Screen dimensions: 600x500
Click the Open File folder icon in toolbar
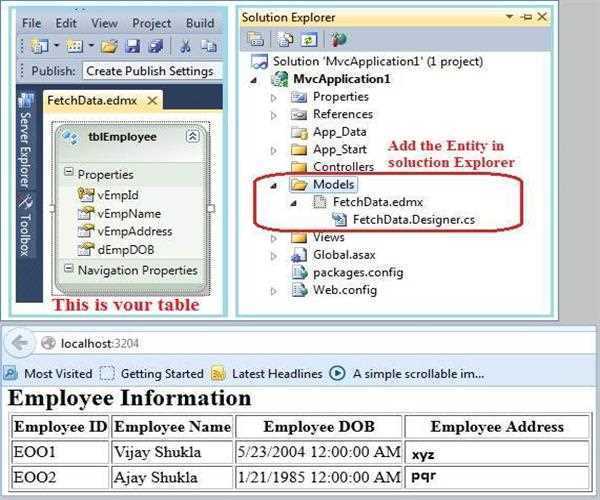[108, 46]
